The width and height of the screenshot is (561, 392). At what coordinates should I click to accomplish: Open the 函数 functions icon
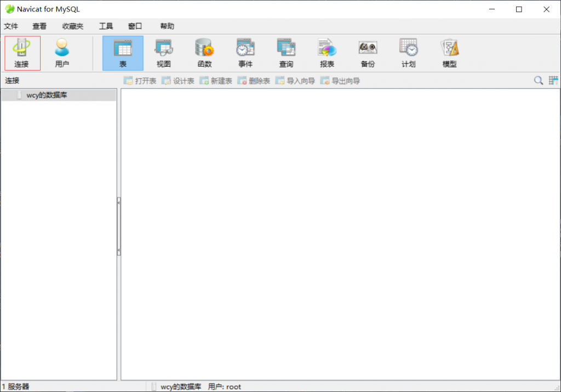point(204,53)
